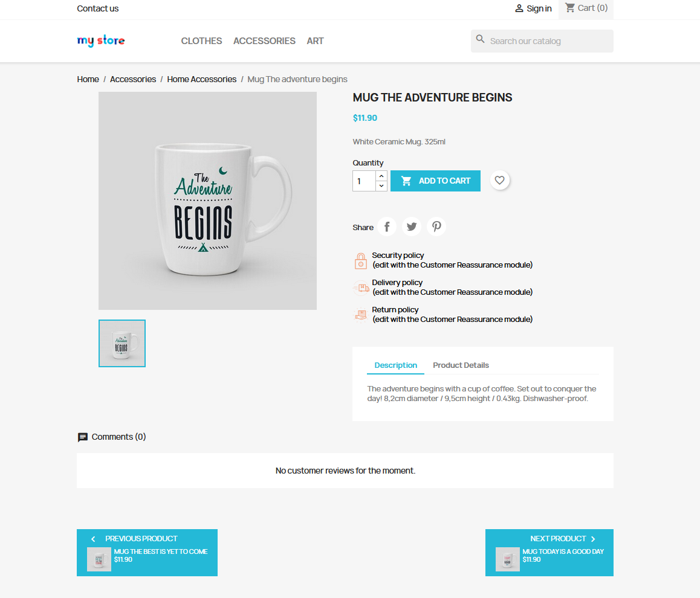
Task: Share product on Twitter
Action: click(412, 227)
